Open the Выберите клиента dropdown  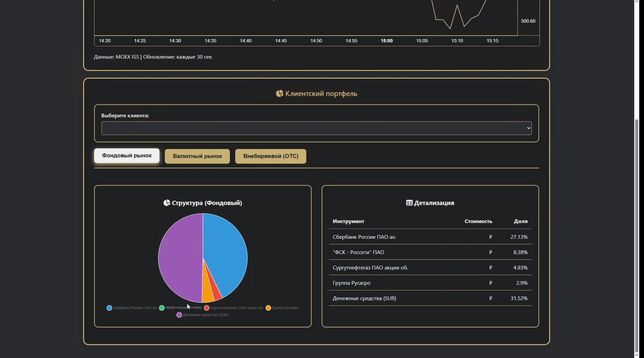click(x=316, y=128)
